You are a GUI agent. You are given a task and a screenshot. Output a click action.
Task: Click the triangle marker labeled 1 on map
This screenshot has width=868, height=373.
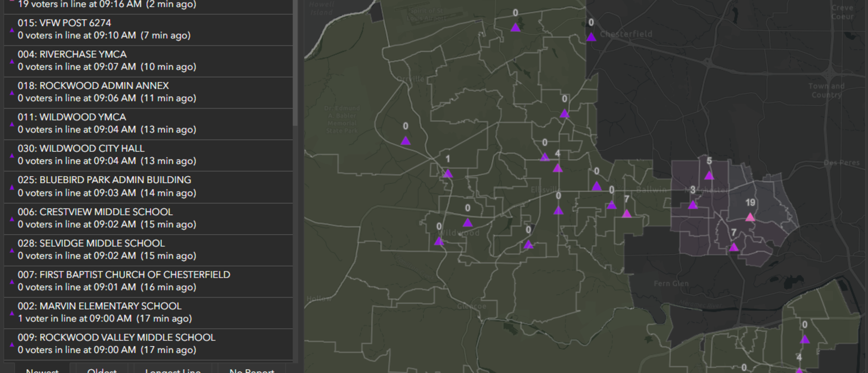coord(448,173)
